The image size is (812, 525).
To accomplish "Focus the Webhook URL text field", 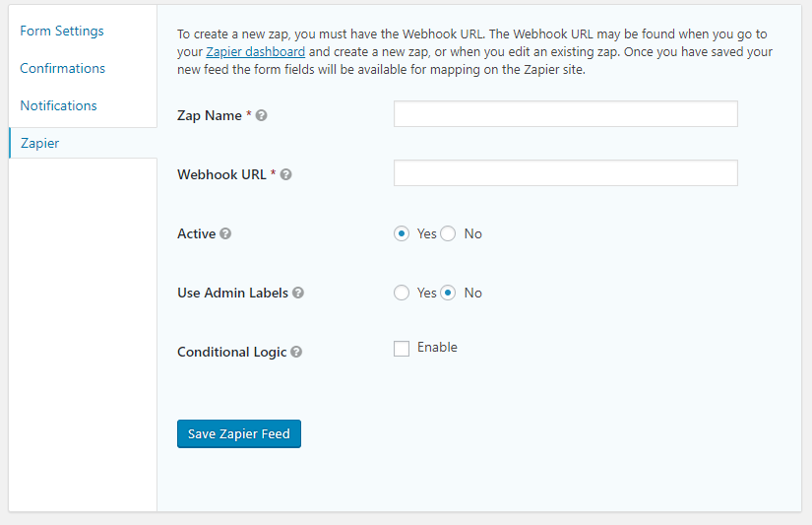I will click(x=566, y=173).
